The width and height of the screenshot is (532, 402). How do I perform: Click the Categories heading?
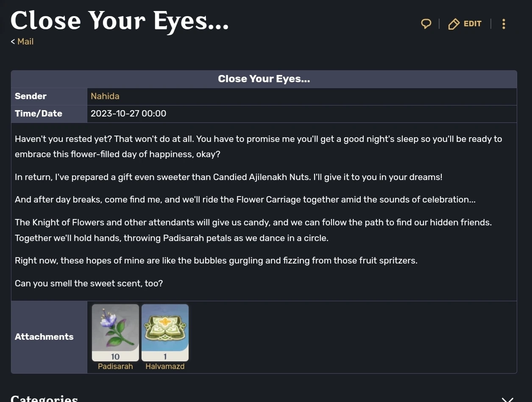tap(44, 397)
